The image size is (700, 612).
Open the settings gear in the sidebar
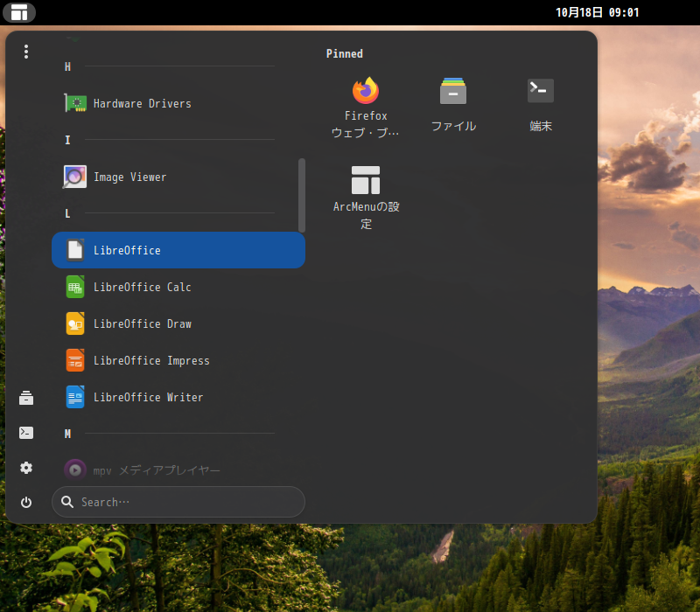coord(25,468)
